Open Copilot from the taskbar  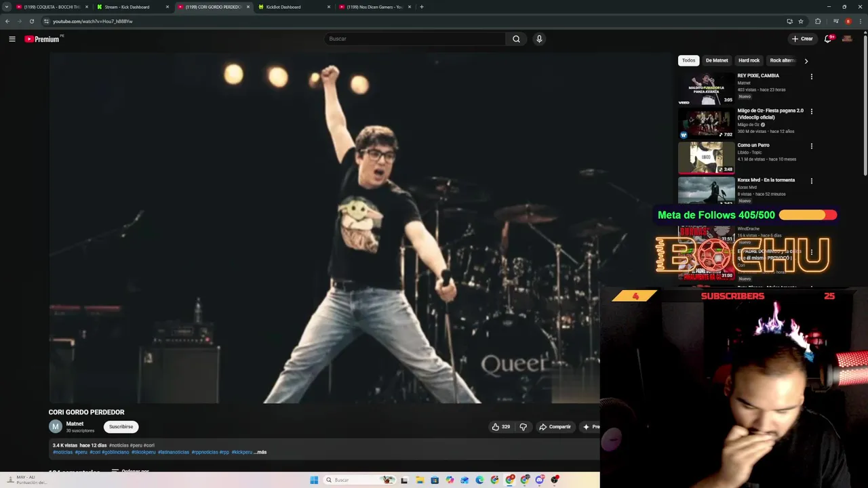[x=450, y=480]
